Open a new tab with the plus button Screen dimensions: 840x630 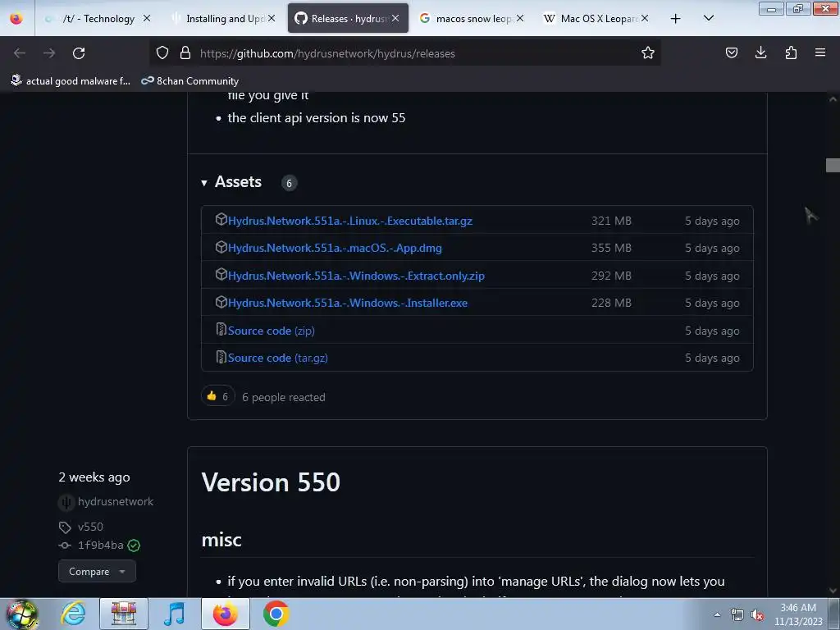676,19
